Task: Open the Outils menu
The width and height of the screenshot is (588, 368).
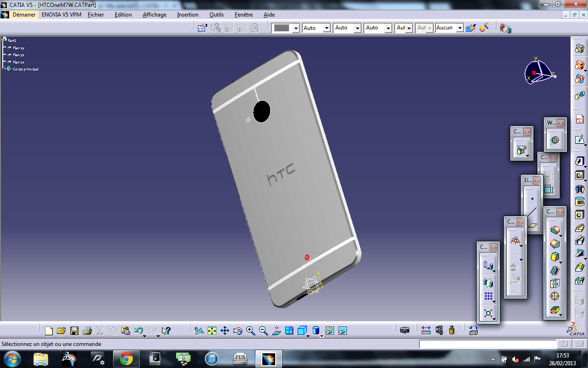Action: (216, 15)
